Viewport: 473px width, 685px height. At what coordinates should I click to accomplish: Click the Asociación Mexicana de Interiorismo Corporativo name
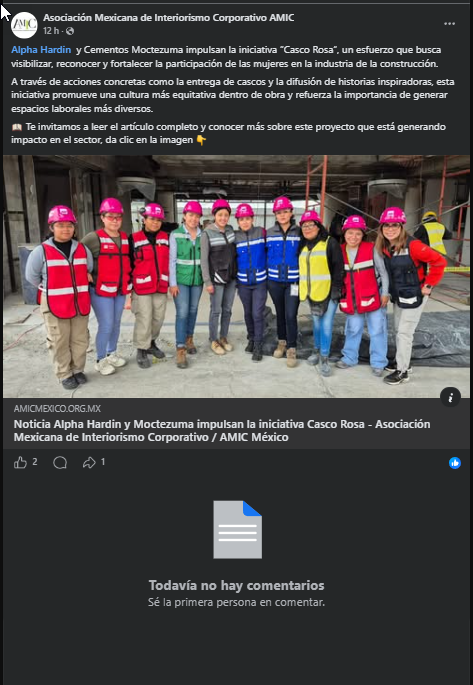click(169, 18)
